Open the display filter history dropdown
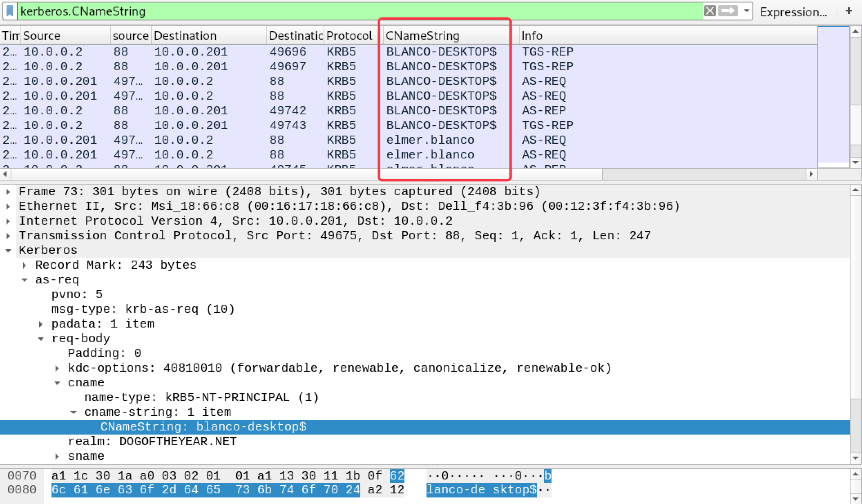The image size is (862, 504). pyautogui.click(x=746, y=11)
